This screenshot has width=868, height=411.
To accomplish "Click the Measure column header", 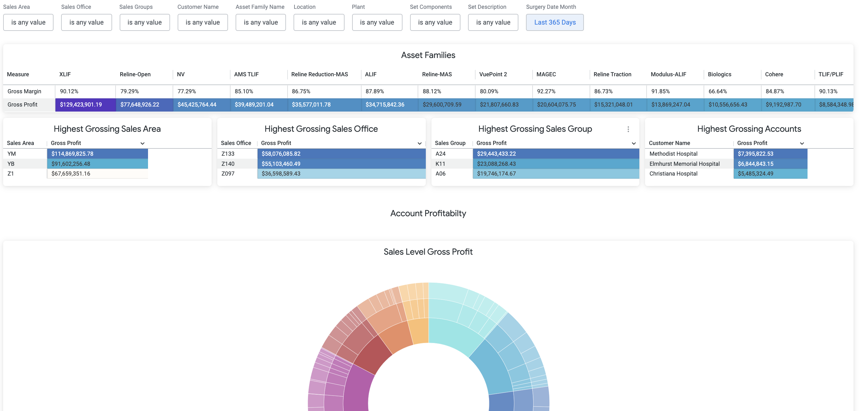I will (x=18, y=74).
